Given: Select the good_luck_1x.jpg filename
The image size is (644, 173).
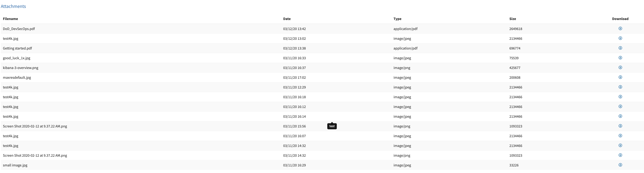Looking at the screenshot, I should tap(16, 58).
